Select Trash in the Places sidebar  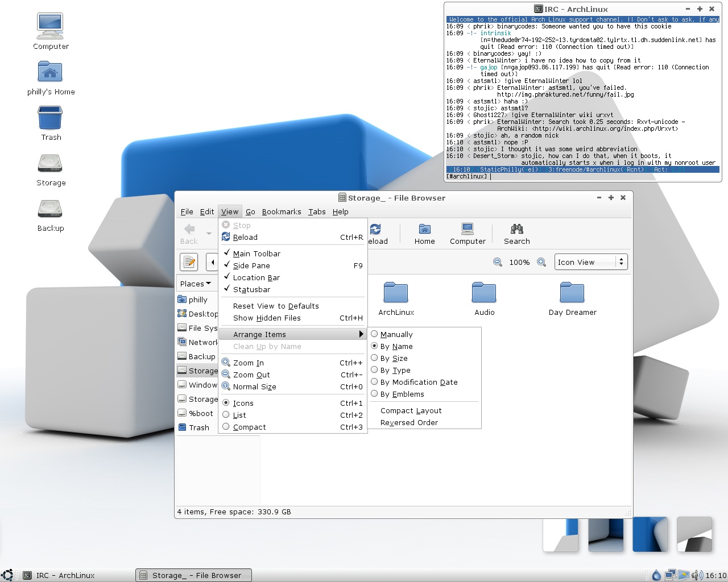coord(197,427)
